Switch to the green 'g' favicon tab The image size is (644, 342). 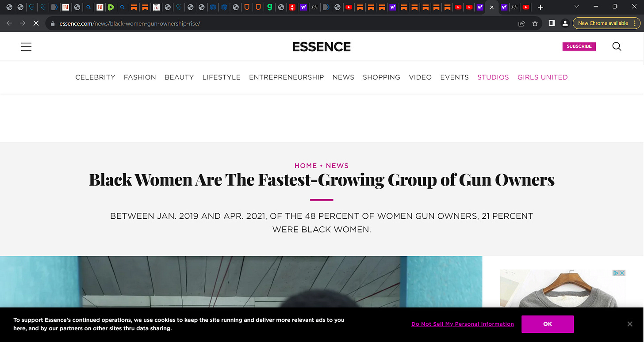point(269,7)
